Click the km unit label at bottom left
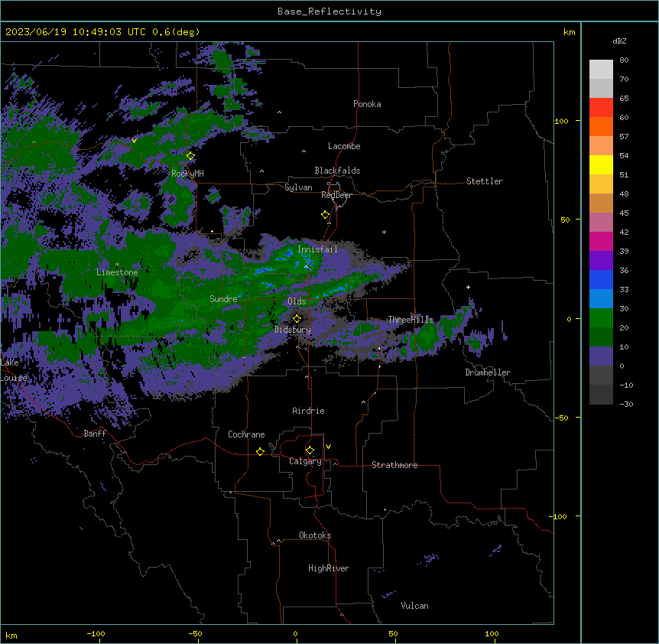The image size is (659, 644). (x=11, y=635)
